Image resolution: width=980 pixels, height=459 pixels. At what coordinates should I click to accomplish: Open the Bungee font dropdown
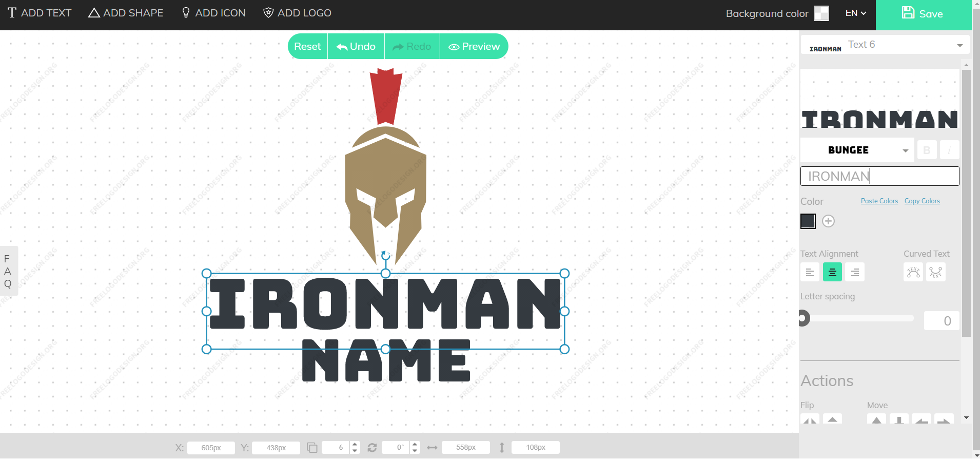857,150
